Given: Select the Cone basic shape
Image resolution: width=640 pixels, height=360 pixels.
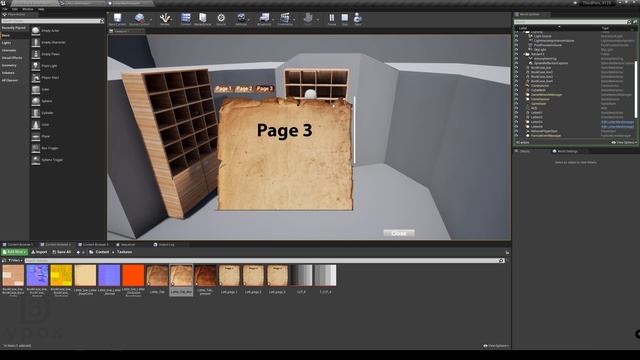Looking at the screenshot, I should pos(41,124).
